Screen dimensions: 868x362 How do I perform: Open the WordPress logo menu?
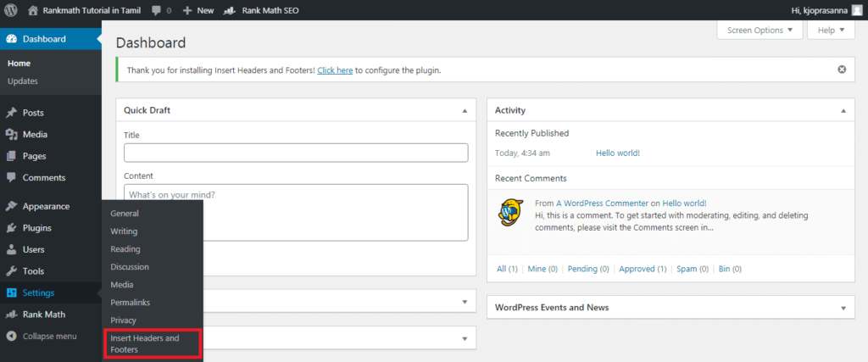pos(11,10)
